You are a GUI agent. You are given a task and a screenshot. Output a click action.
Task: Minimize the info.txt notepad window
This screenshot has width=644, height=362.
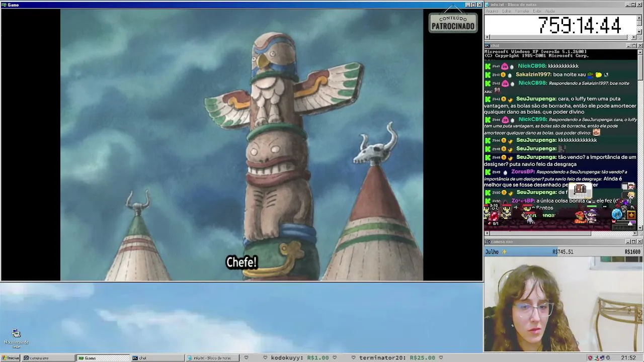pyautogui.click(x=628, y=5)
